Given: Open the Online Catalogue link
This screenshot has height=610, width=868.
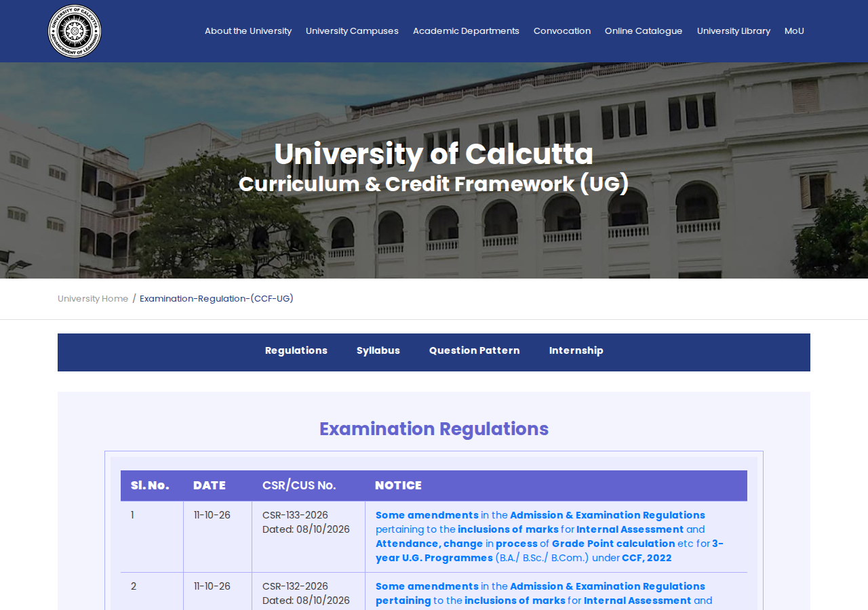Looking at the screenshot, I should pyautogui.click(x=644, y=31).
